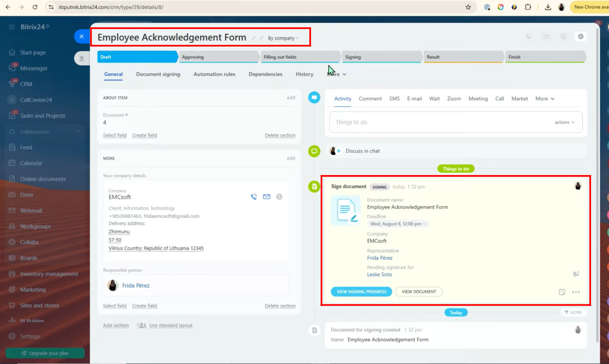Go to Start page in sidebar

(33, 53)
